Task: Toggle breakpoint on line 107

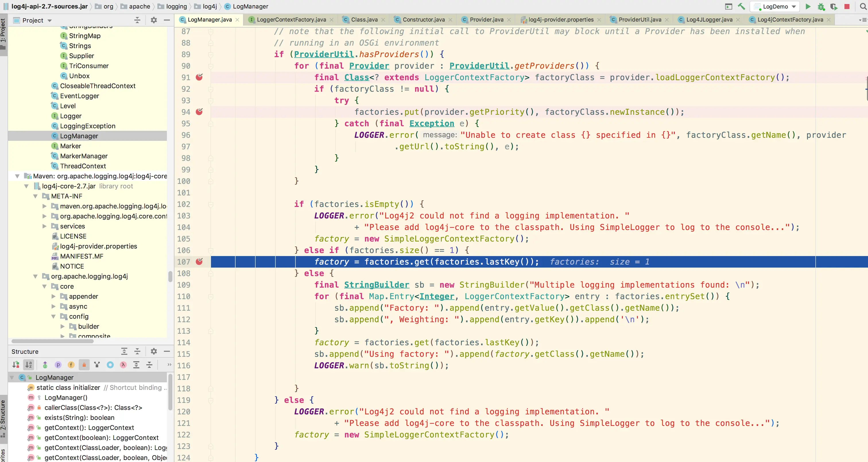Action: pos(199,261)
